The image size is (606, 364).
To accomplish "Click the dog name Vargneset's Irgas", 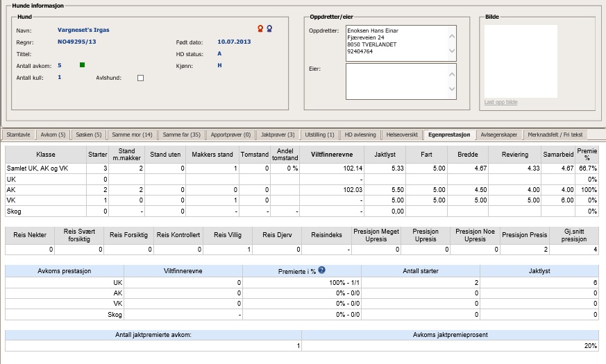I will [83, 30].
